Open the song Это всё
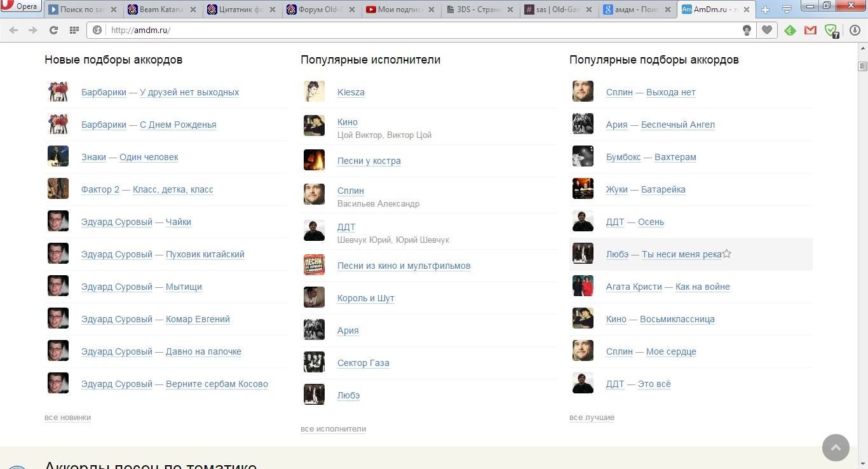The width and height of the screenshot is (868, 469). [654, 384]
